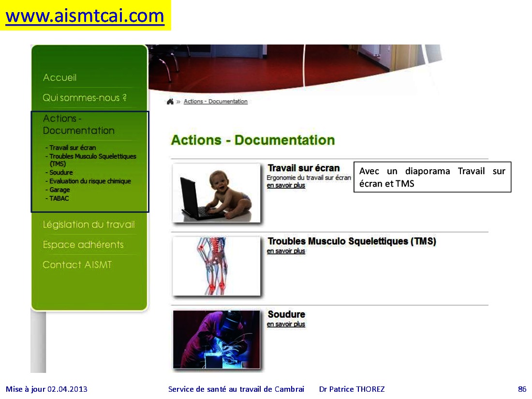532x399 pixels.
Task: Click the Actions - Documentation page title
Action: (x=253, y=140)
